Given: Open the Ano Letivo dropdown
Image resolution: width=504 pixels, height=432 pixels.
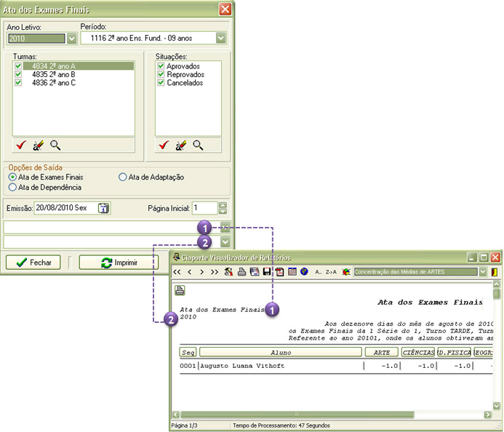Looking at the screenshot, I should click(71, 38).
